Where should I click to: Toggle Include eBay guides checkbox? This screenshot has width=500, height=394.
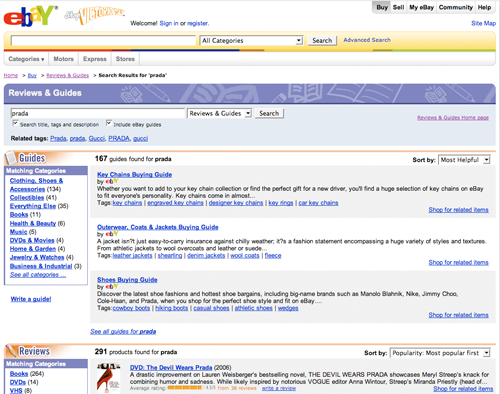click(109, 123)
